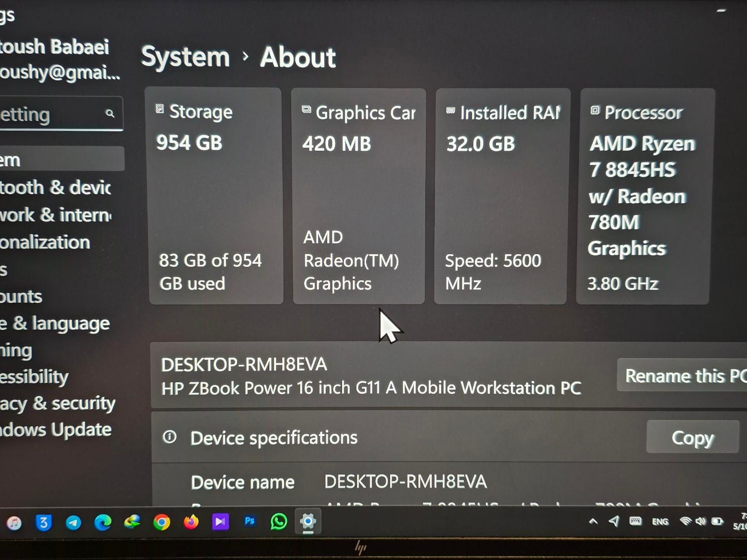
Task: Open WhatsApp from the taskbar
Action: pyautogui.click(x=279, y=521)
